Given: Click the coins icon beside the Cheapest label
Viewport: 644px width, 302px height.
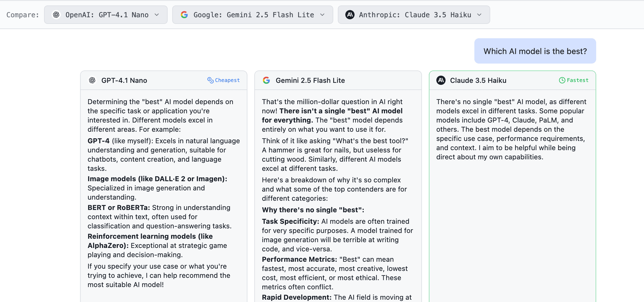Looking at the screenshot, I should [x=210, y=80].
